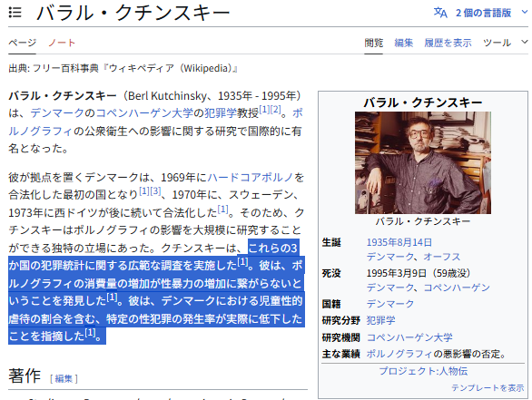Click the 1995年3月9日(59歳没) death date text

(x=419, y=273)
